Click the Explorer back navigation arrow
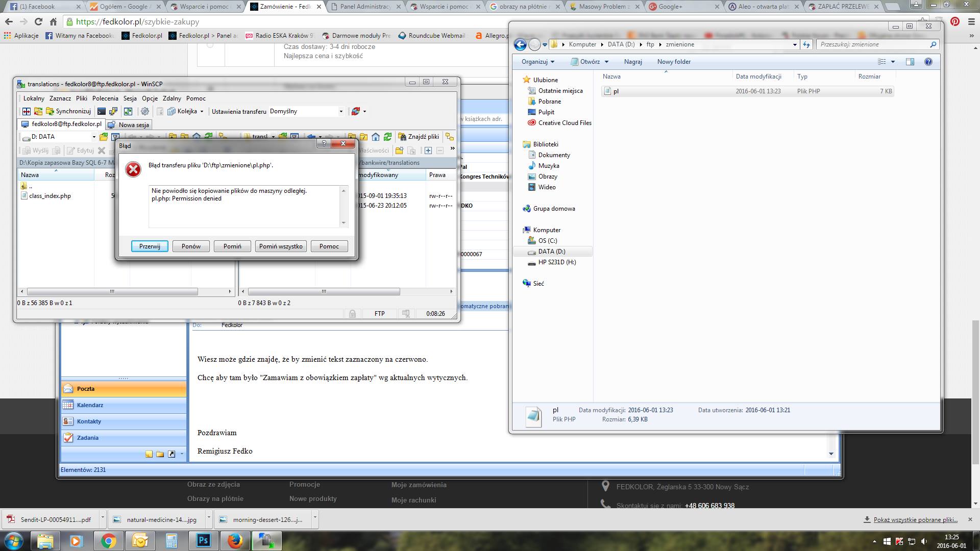This screenshot has width=980, height=551. (520, 45)
